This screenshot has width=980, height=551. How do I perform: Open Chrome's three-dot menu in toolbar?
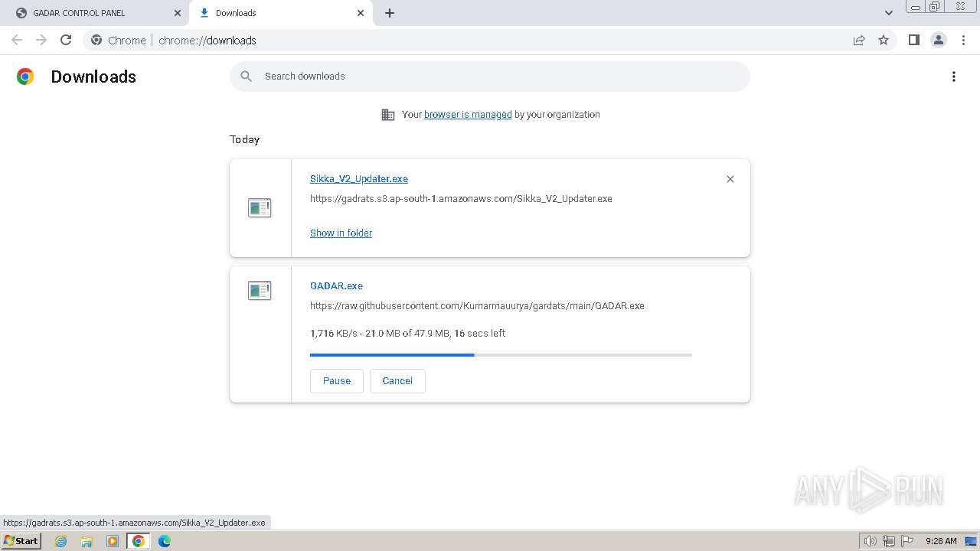963,40
